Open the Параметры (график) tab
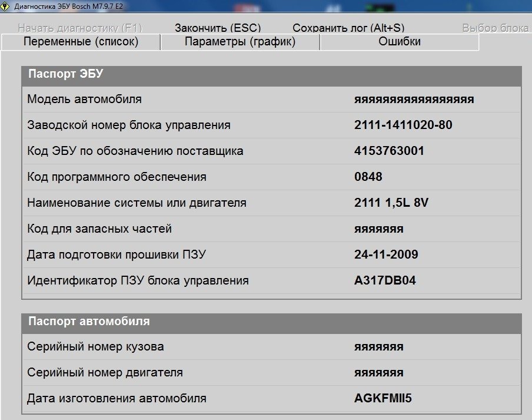Image resolution: width=532 pixels, height=420 pixels. point(240,42)
